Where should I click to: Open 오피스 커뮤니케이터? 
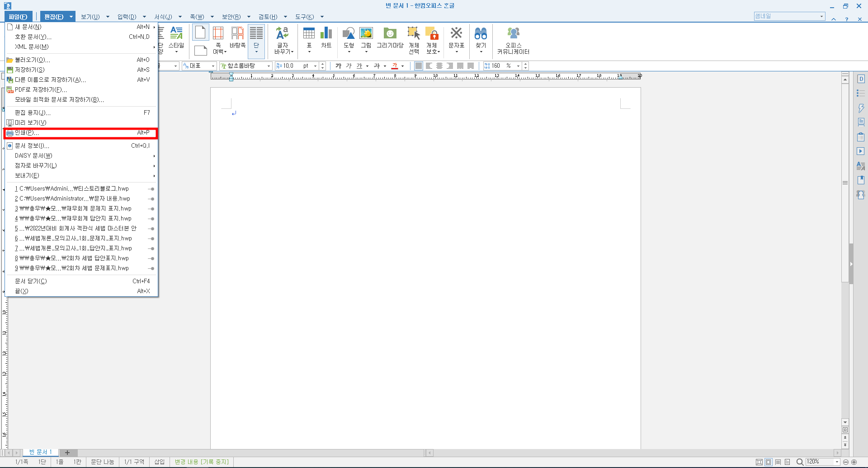(514, 40)
